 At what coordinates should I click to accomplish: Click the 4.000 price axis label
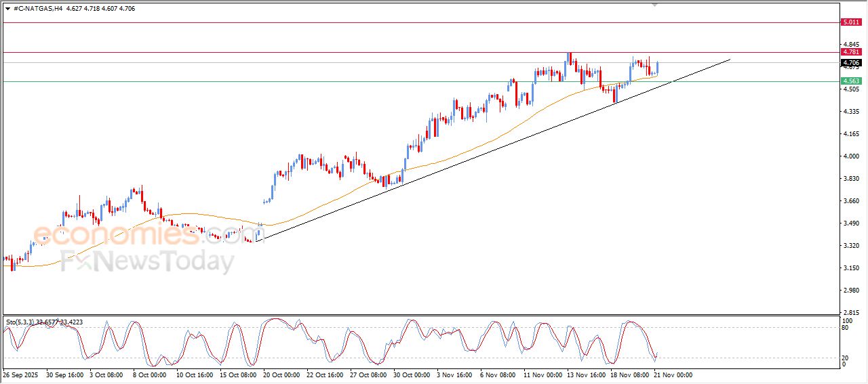pyautogui.click(x=849, y=156)
